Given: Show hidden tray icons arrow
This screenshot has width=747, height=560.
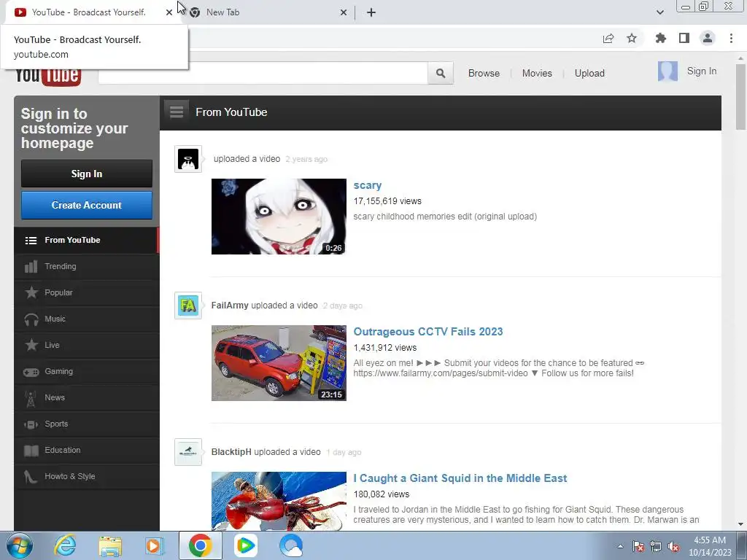Looking at the screenshot, I should point(620,547).
